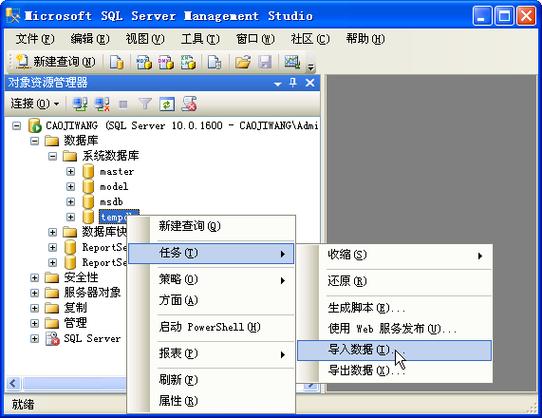Click the Refresh icon in Object Explorer toolbar

click(x=167, y=104)
